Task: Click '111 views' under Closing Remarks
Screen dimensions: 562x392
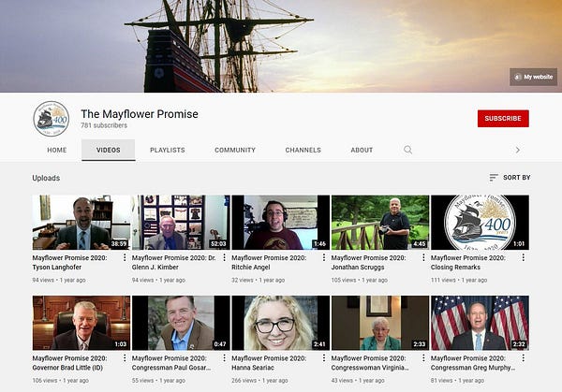Action: [x=443, y=280]
